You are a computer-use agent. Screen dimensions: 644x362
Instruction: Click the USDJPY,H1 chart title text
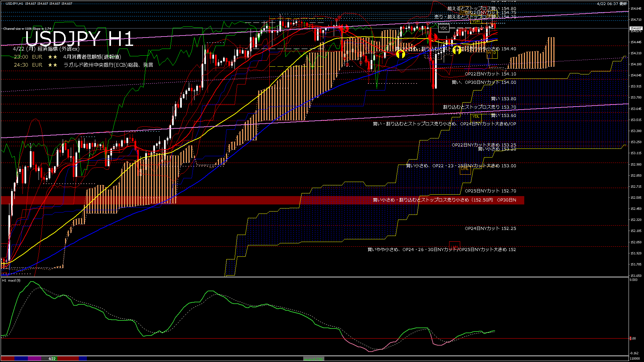tap(14, 3)
